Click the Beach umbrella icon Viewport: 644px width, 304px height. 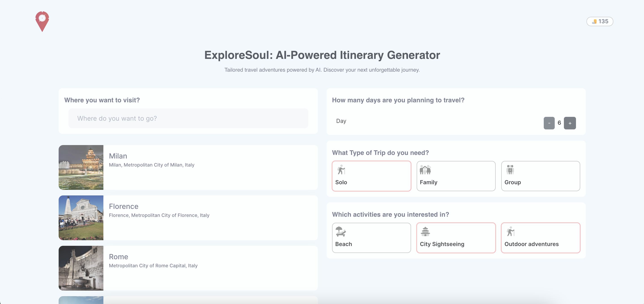click(341, 231)
